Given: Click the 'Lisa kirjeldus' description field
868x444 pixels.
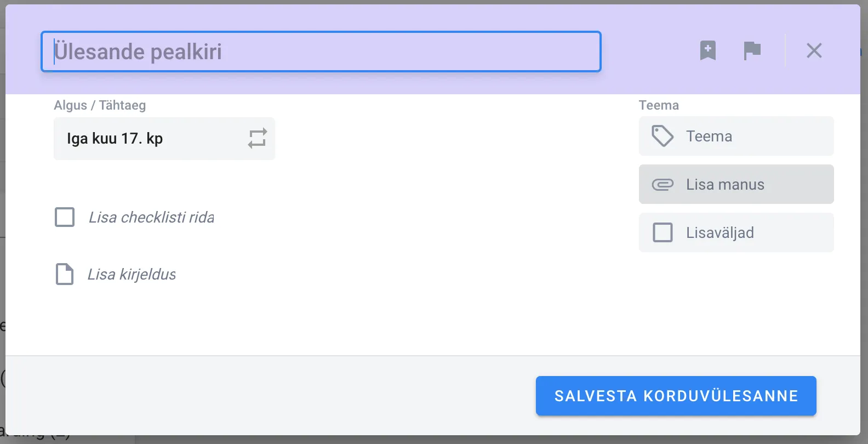Looking at the screenshot, I should tap(132, 275).
